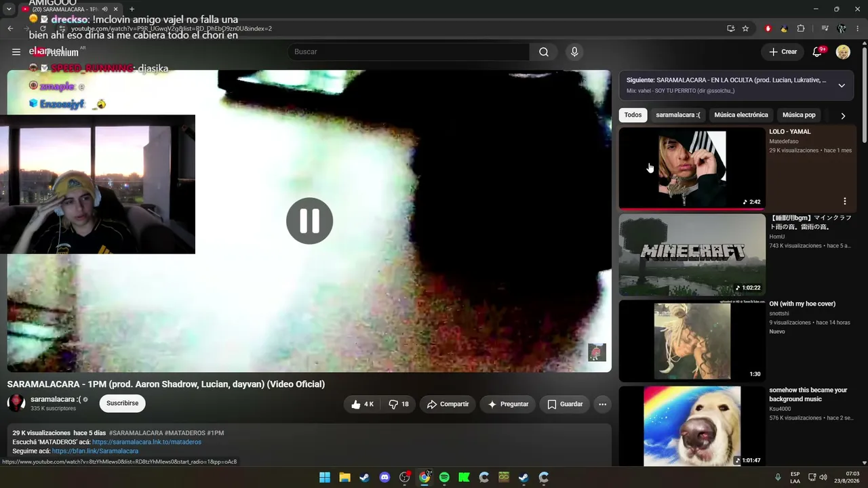Expand the Siguiente playlist panel
Image resolution: width=868 pixels, height=488 pixels.
point(842,85)
